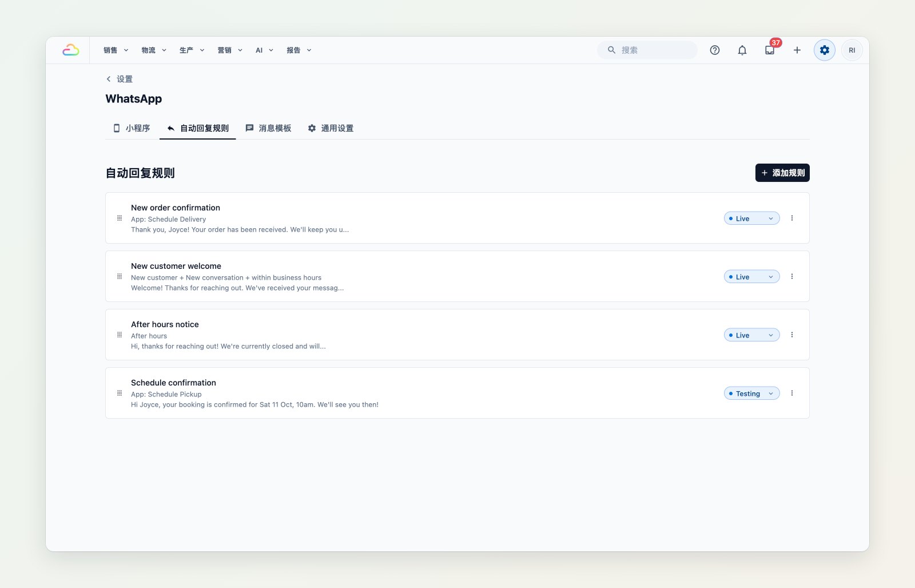The height and width of the screenshot is (588, 915).
Task: Click the drag handle of After hours notice
Action: [x=120, y=335]
